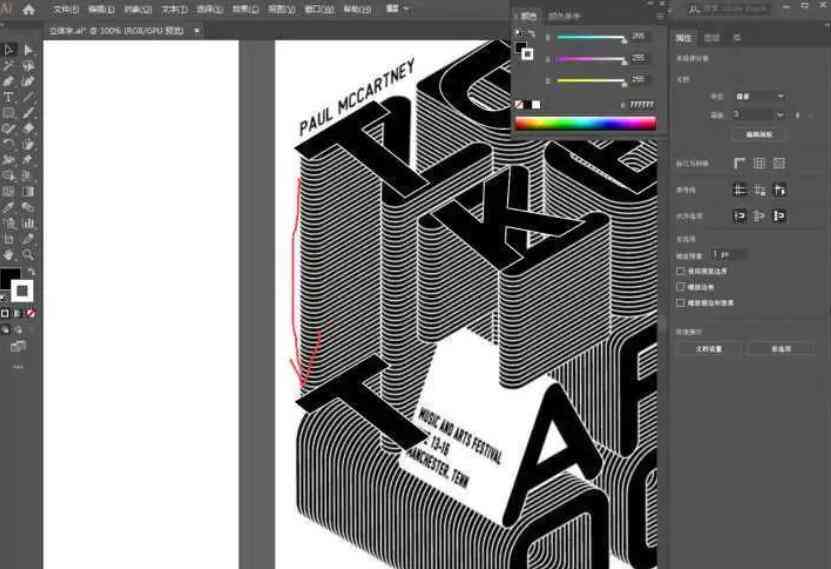Open the units dropdown in Properties panel
Screen dimensions: 831x569
758,96
